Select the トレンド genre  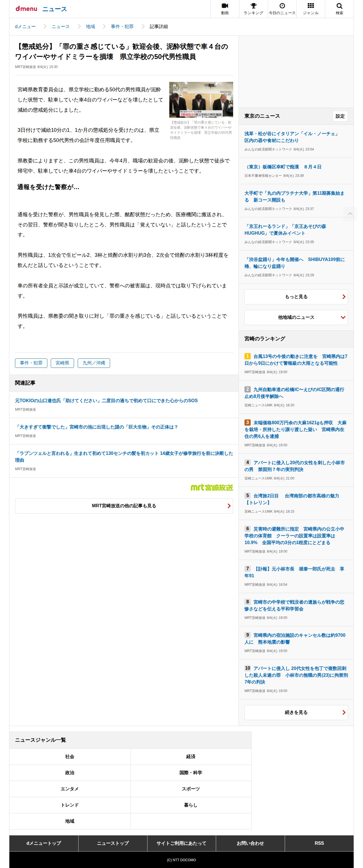point(70,805)
